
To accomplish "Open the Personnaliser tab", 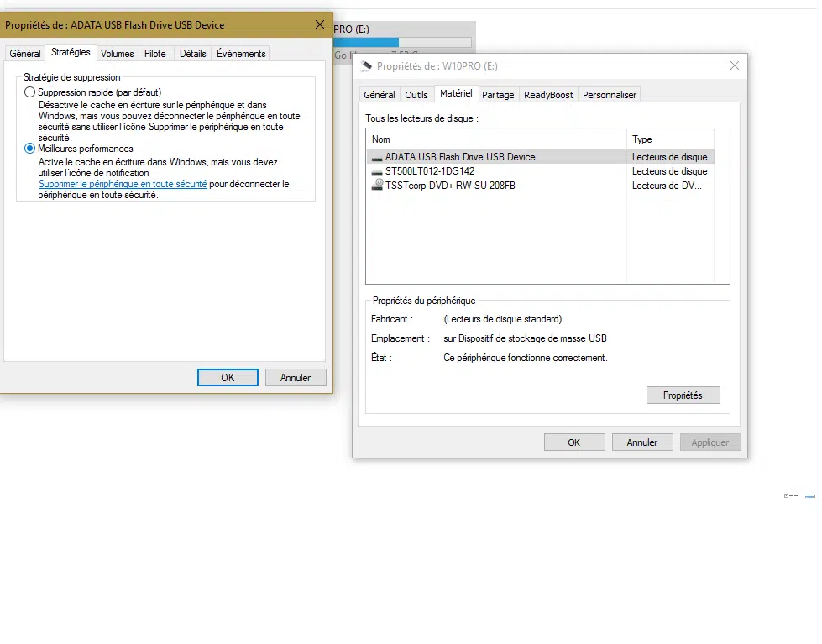I will pyautogui.click(x=610, y=95).
